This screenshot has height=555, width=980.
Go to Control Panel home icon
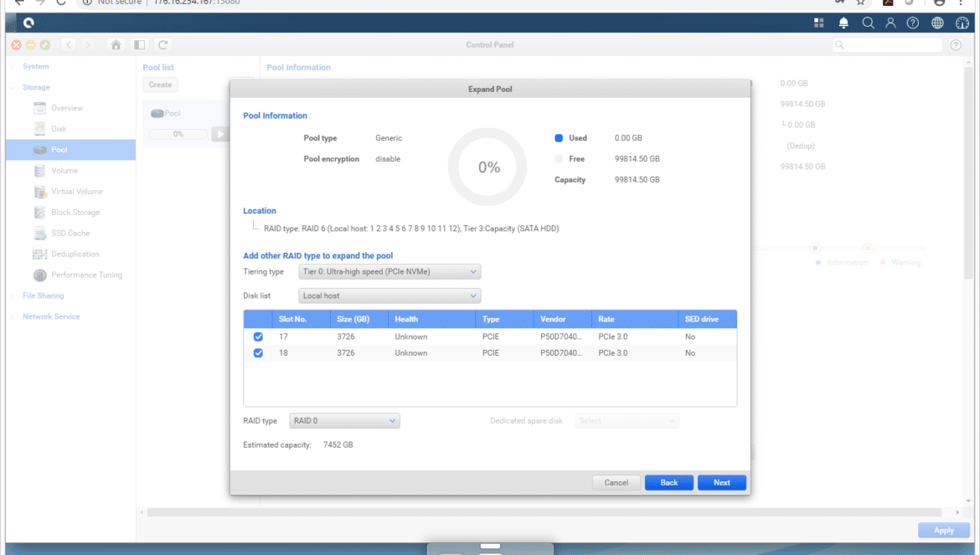[116, 45]
